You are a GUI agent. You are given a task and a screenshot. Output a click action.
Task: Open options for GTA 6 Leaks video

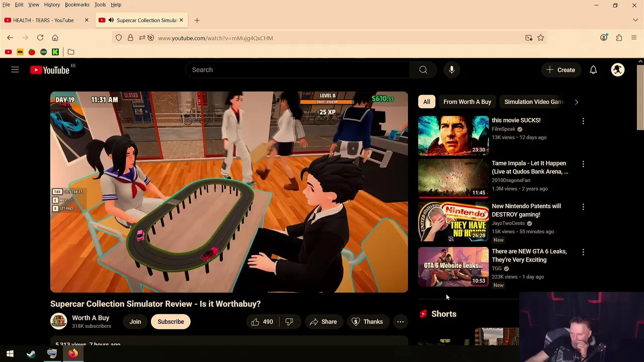click(583, 252)
